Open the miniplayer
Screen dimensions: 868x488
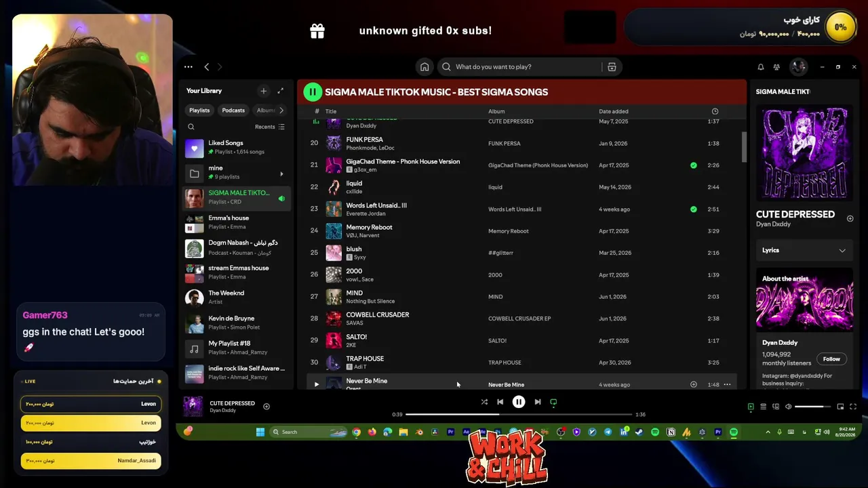840,407
